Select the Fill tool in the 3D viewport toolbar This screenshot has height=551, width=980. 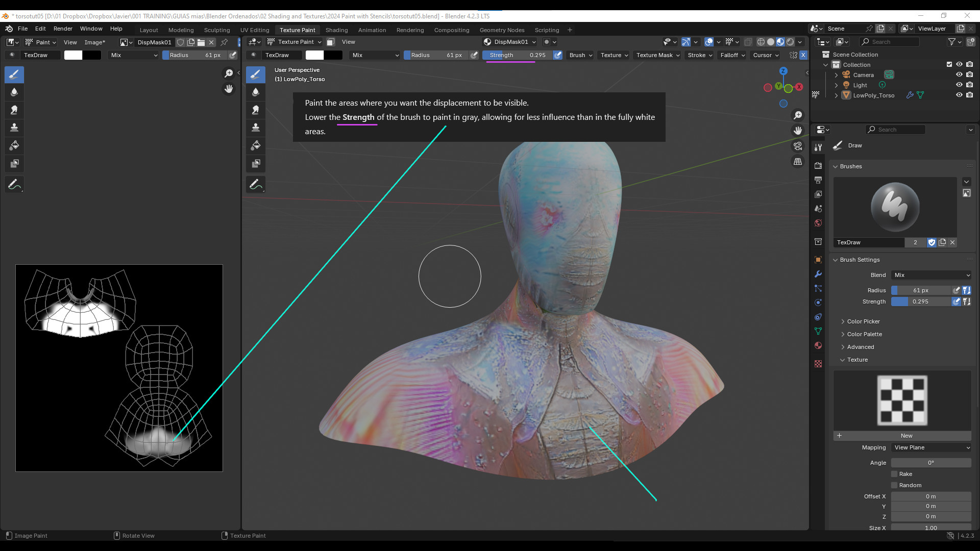pyautogui.click(x=256, y=145)
